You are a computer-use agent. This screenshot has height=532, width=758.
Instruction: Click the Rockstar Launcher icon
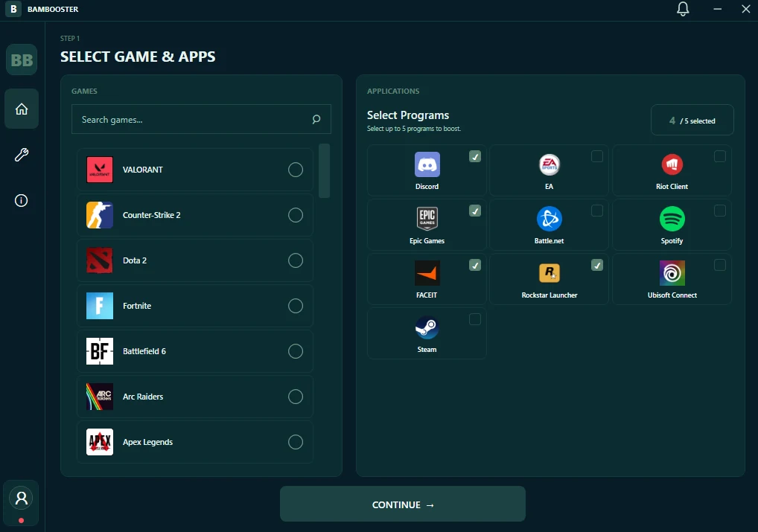[550, 273]
